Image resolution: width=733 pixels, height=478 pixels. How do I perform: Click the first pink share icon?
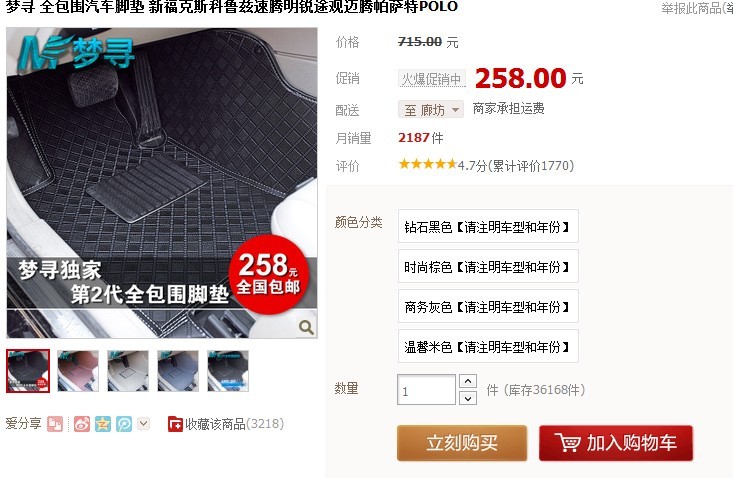point(55,424)
